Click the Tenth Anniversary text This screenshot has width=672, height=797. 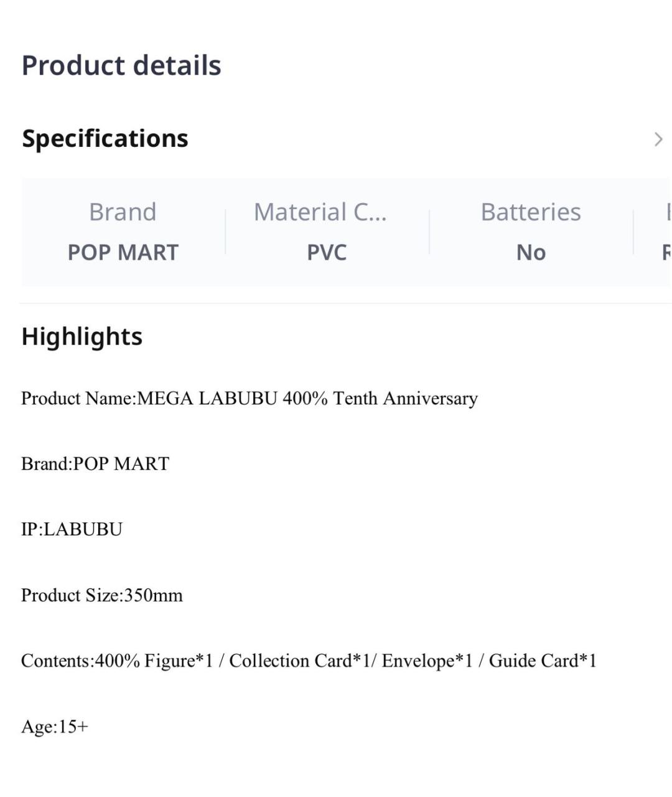(x=406, y=398)
